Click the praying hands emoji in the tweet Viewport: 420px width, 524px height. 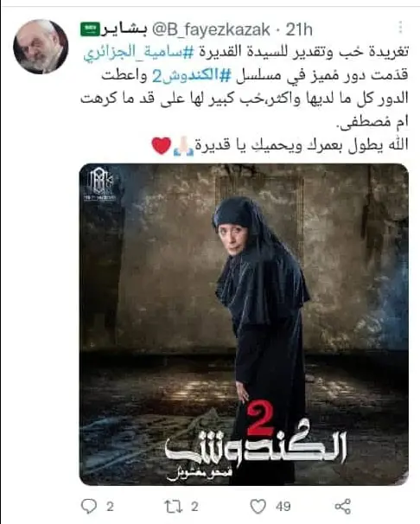[183, 146]
